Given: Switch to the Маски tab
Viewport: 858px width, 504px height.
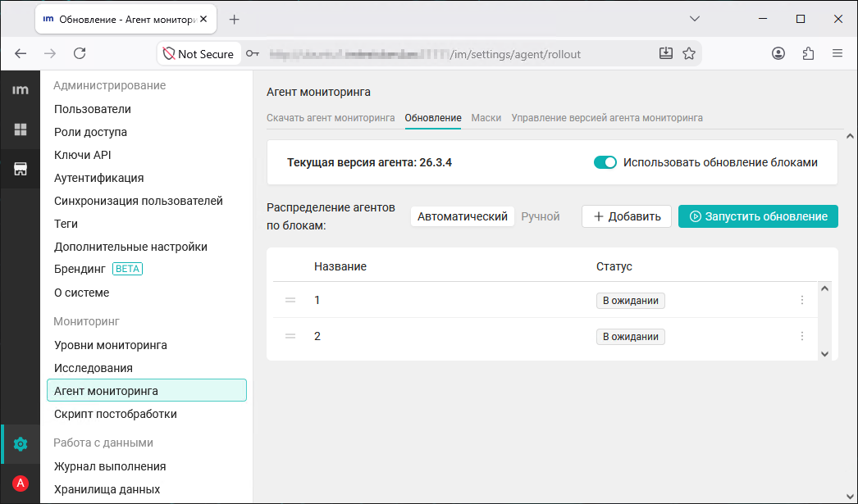Looking at the screenshot, I should 486,118.
